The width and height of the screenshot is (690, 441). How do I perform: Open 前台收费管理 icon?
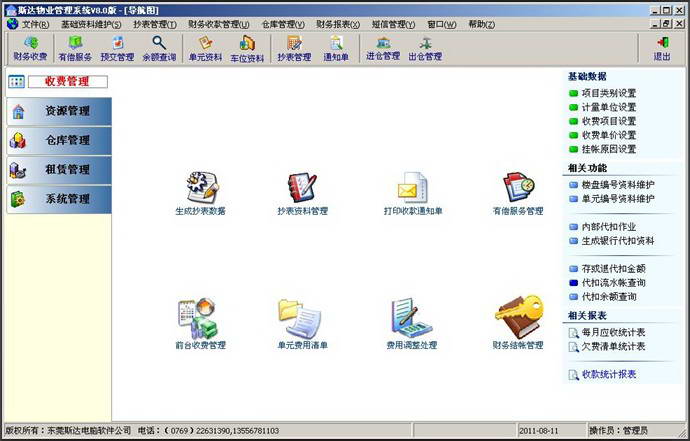(198, 318)
